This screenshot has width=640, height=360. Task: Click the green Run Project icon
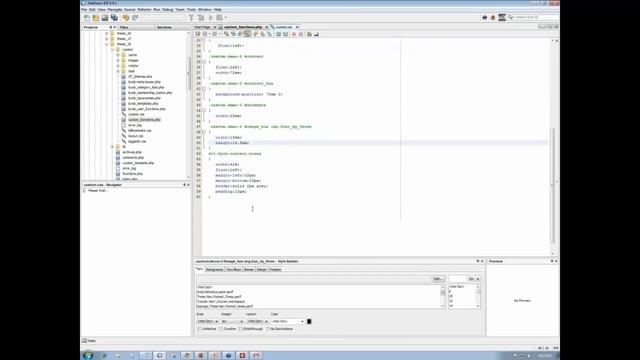tap(211, 18)
